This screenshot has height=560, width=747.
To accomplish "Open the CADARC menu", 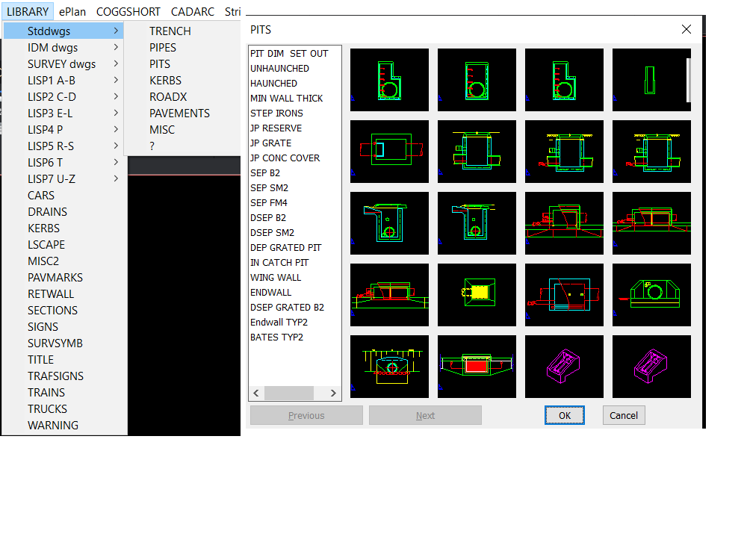I will point(192,12).
